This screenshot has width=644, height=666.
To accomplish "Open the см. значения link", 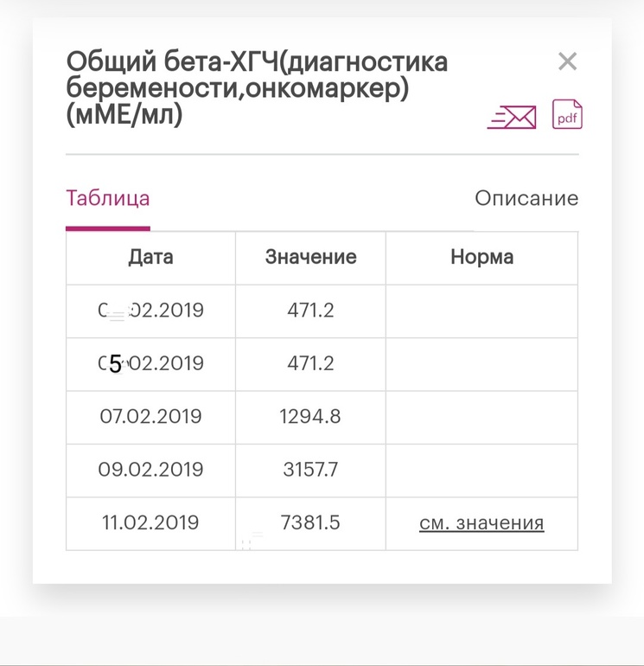I will 481,523.
